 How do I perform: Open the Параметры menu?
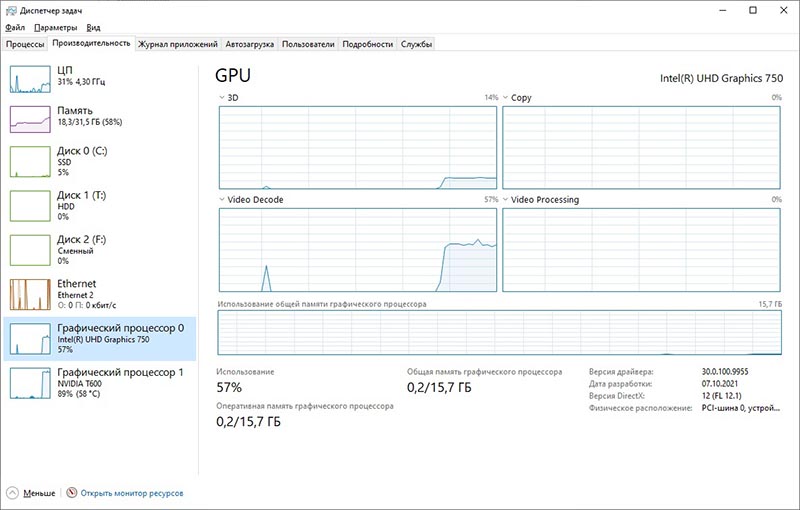click(x=55, y=28)
